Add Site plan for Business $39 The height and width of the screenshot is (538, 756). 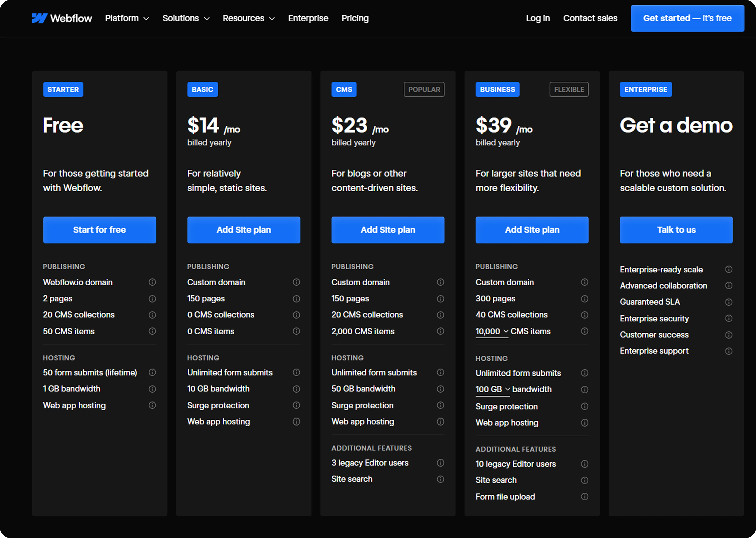pyautogui.click(x=532, y=230)
